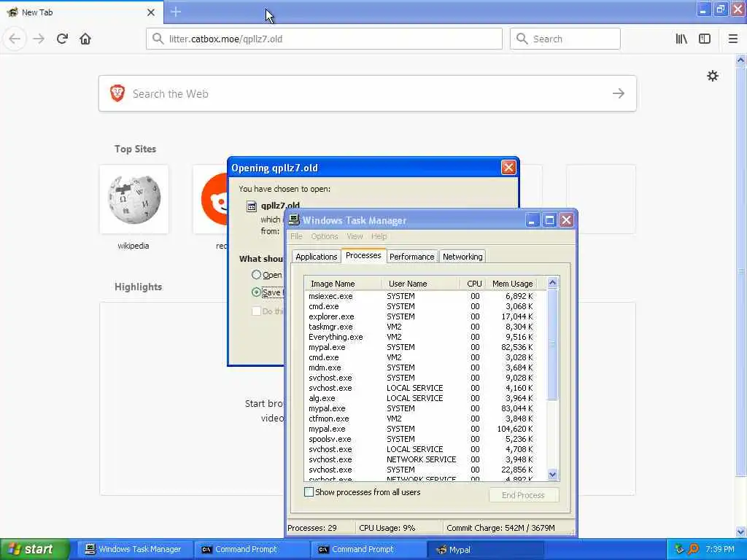
Task: Sort processes by Image Name column
Action: 343,284
